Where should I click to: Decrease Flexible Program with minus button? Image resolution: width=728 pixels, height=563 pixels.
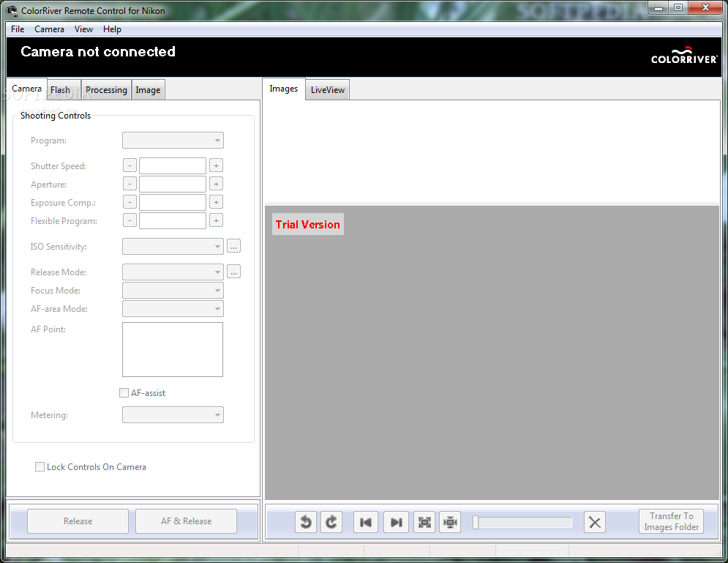[130, 220]
